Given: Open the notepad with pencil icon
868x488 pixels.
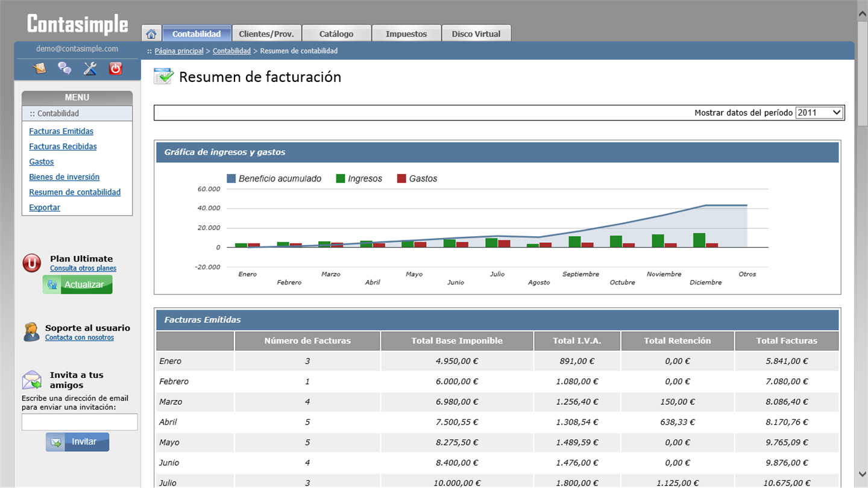Looking at the screenshot, I should point(39,69).
